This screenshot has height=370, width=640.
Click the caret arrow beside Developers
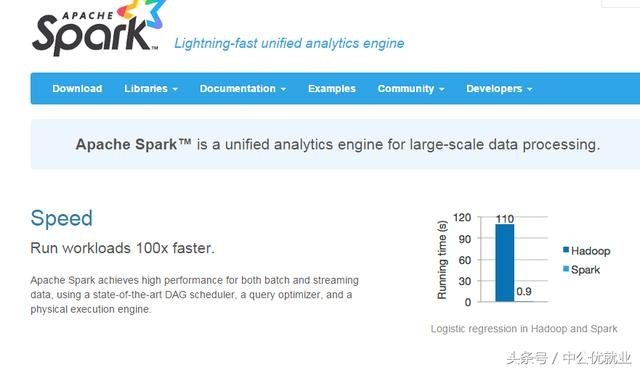pos(529,89)
